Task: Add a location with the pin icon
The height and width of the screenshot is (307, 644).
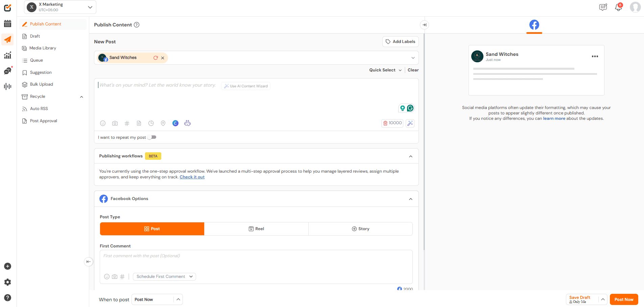Action: [x=163, y=123]
